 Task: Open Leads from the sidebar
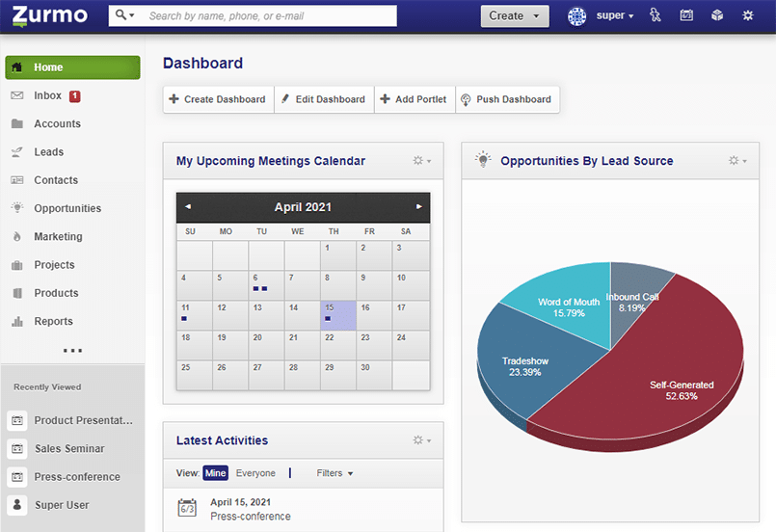coord(48,152)
